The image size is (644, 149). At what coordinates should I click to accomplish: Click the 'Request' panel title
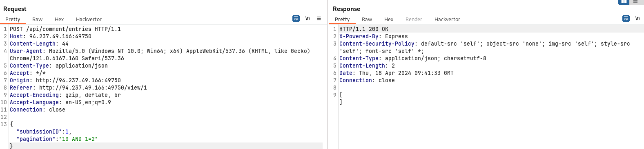coord(15,9)
